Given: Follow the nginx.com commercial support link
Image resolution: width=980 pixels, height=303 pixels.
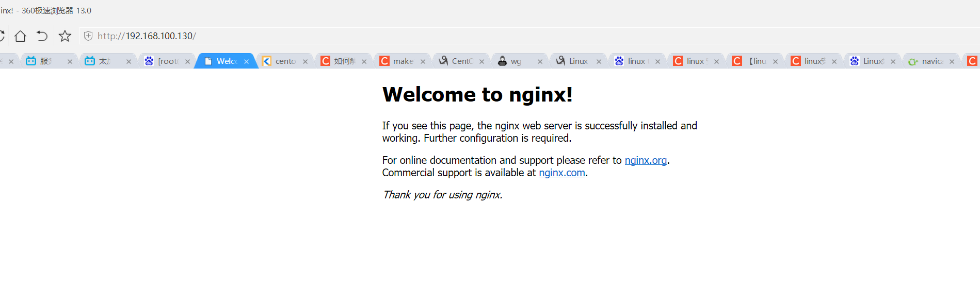Looking at the screenshot, I should tap(561, 173).
